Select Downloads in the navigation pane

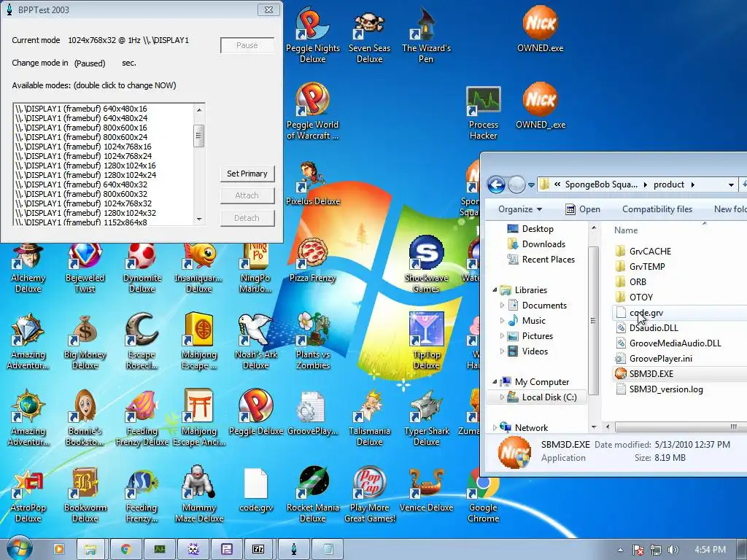pyautogui.click(x=536, y=244)
